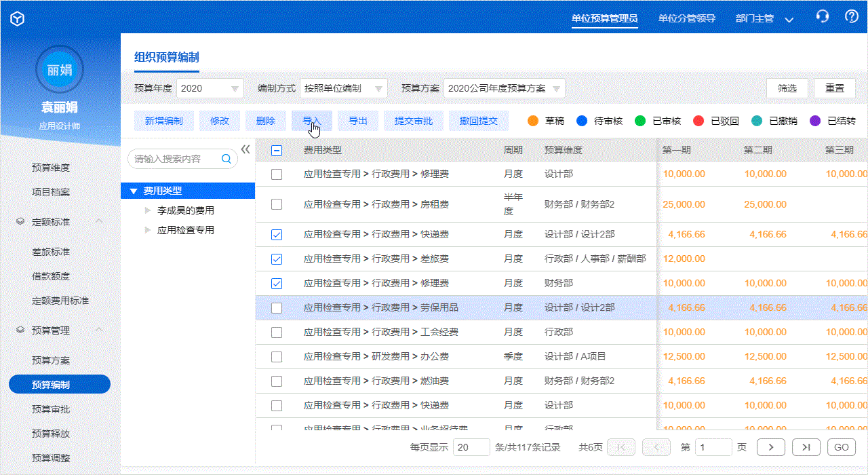Open the help question mark icon
The image size is (868, 475).
tap(852, 17)
